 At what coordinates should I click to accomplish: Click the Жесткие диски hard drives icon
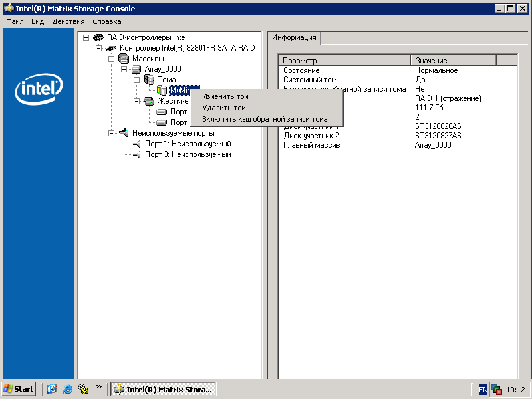pos(149,101)
